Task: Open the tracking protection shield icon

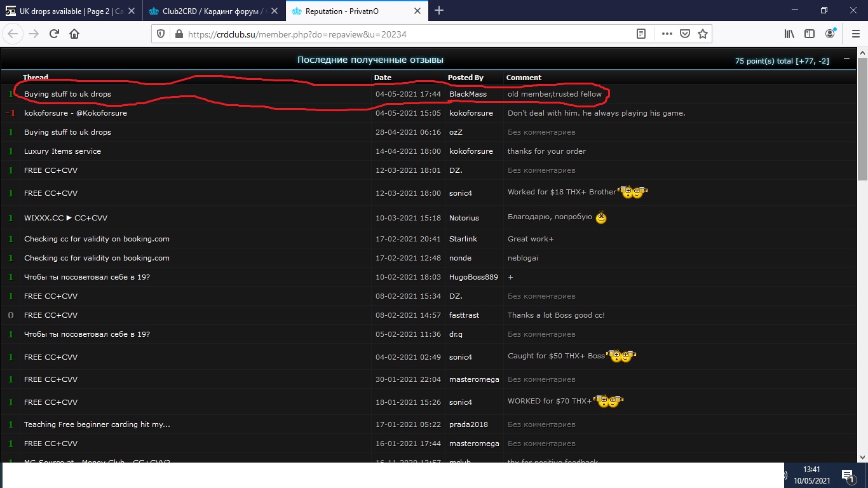Action: (161, 34)
